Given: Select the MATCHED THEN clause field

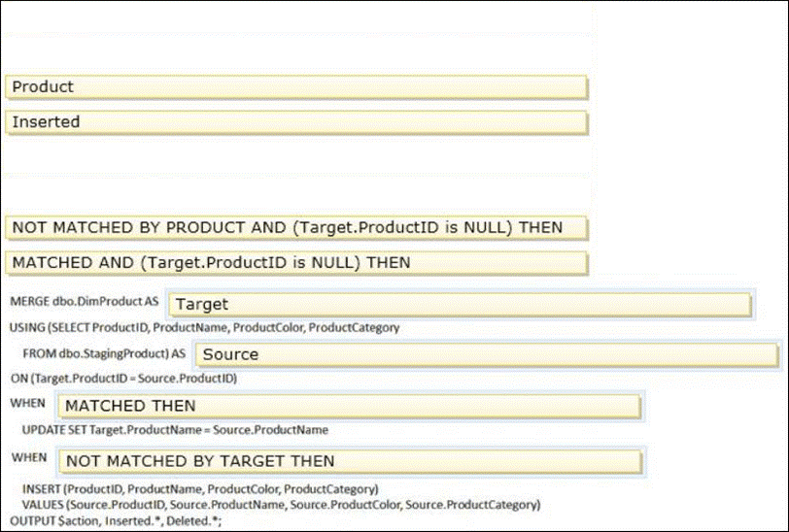Looking at the screenshot, I should (x=349, y=406).
